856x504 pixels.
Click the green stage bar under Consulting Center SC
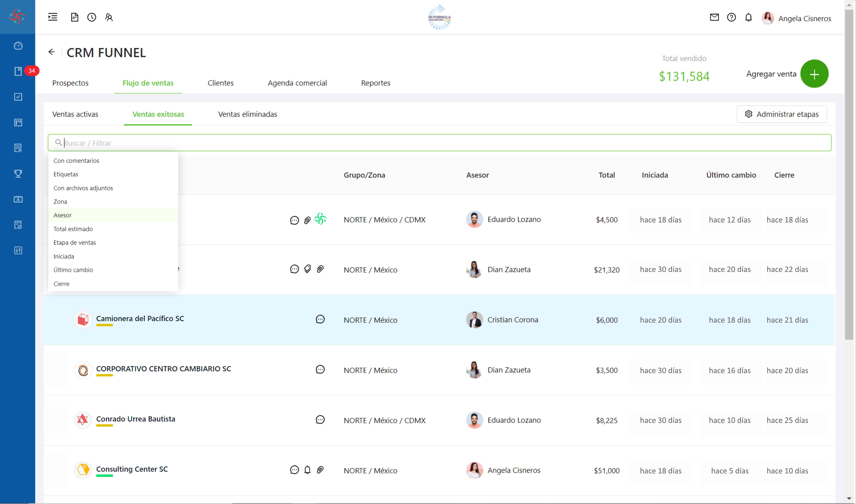pos(104,476)
